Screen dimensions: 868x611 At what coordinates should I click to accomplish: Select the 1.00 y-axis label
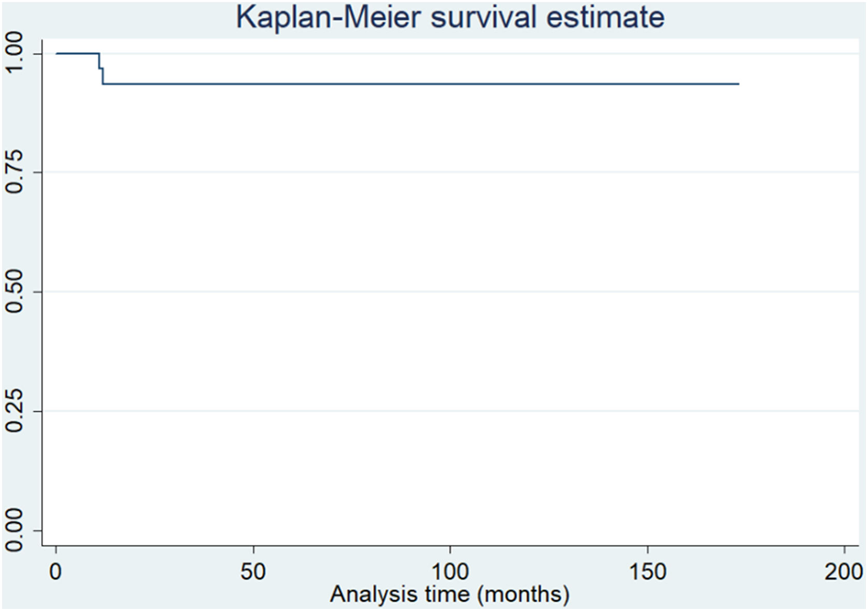coord(13,53)
